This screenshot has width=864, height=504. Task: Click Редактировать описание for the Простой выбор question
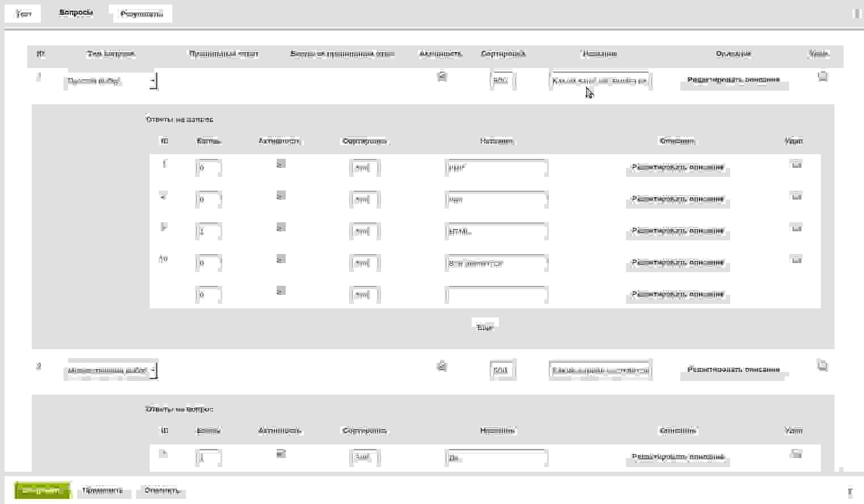point(734,80)
